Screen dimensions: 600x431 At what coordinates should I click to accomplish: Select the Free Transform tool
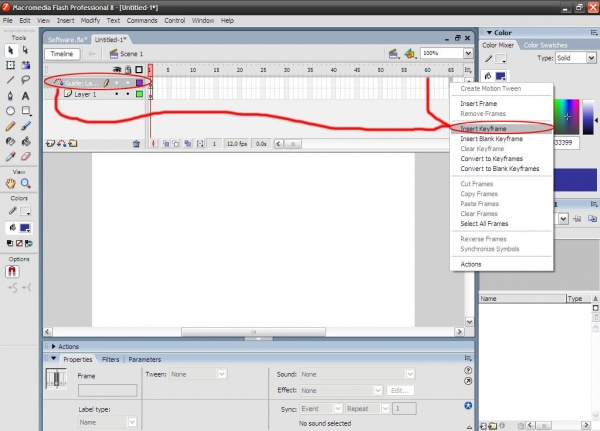click(x=11, y=65)
